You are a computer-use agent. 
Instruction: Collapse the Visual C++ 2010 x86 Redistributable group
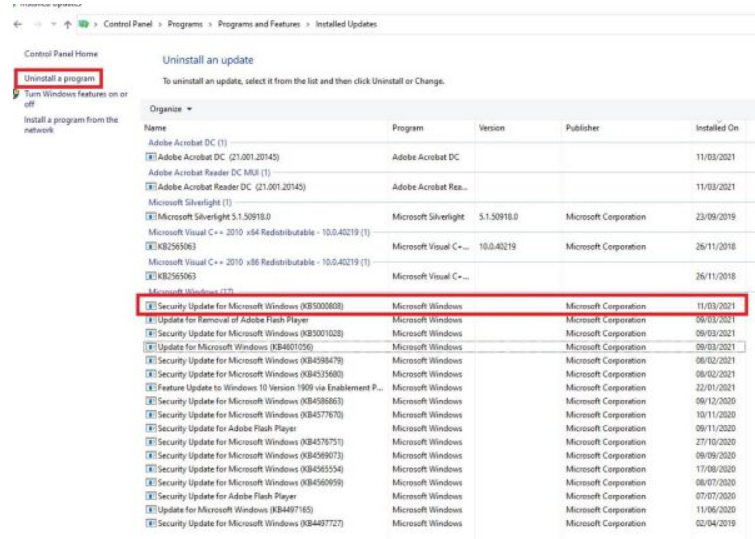[259, 262]
